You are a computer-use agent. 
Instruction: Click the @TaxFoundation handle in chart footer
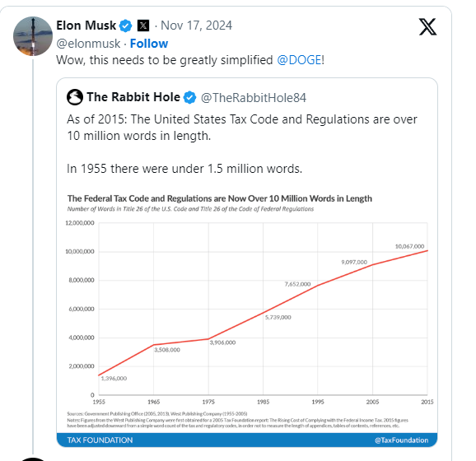coord(401,440)
